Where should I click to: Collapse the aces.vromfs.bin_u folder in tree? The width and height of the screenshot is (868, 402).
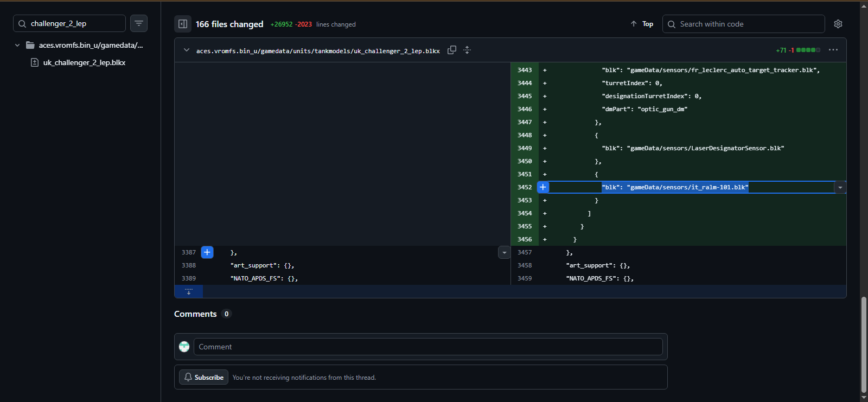(x=17, y=45)
